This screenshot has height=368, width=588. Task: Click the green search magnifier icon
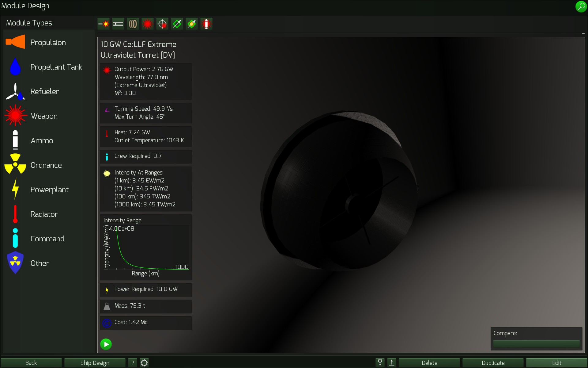pos(581,6)
